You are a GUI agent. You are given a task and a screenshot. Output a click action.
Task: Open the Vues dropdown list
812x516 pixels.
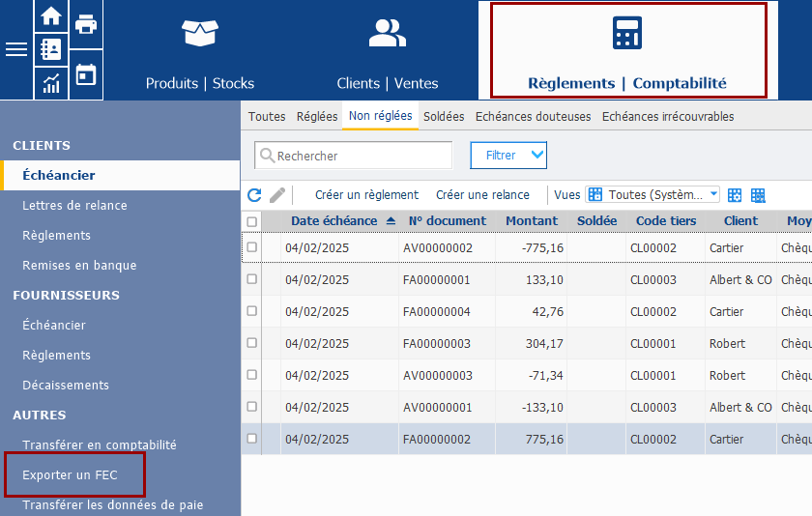coord(652,195)
